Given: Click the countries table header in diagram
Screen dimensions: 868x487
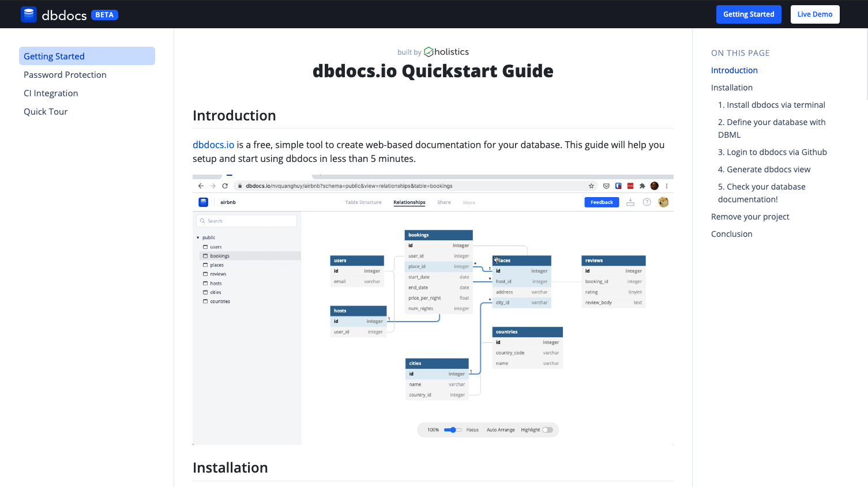Looking at the screenshot, I should pos(528,332).
